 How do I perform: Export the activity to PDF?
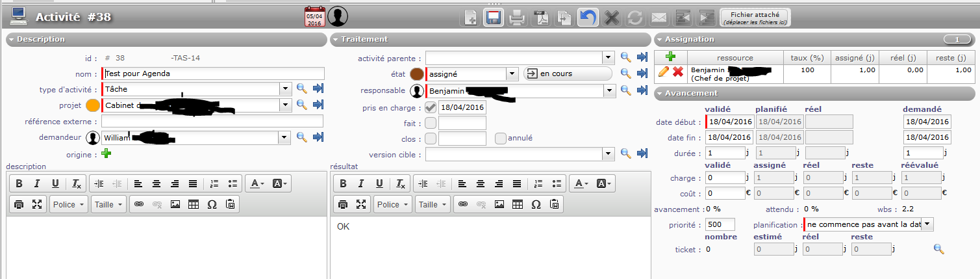(x=542, y=18)
